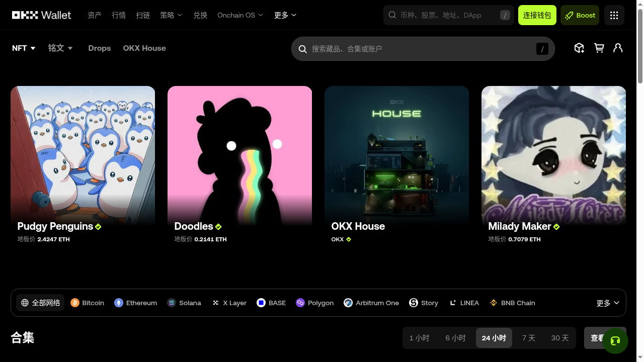Click the customer support headset icon
Screen dimensions: 644x362
coord(615,341)
